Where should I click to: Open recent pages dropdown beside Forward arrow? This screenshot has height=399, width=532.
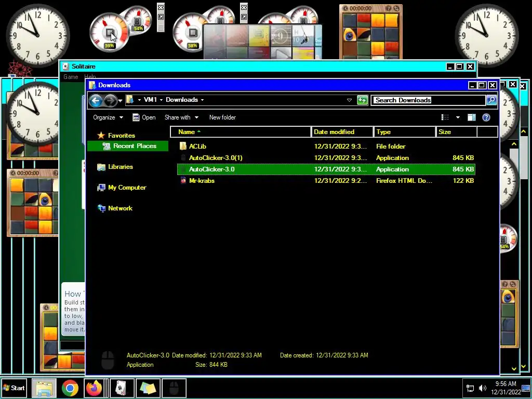point(120,101)
